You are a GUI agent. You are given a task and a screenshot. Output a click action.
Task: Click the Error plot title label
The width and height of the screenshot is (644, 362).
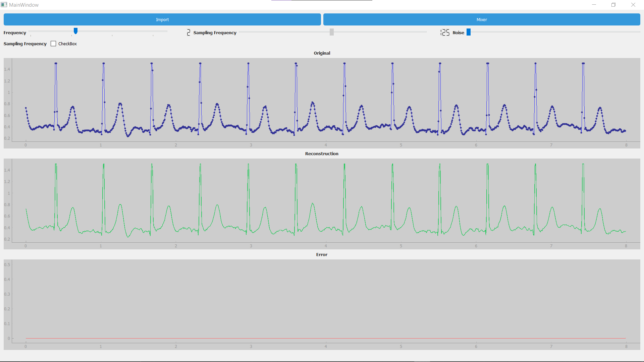[321, 254]
